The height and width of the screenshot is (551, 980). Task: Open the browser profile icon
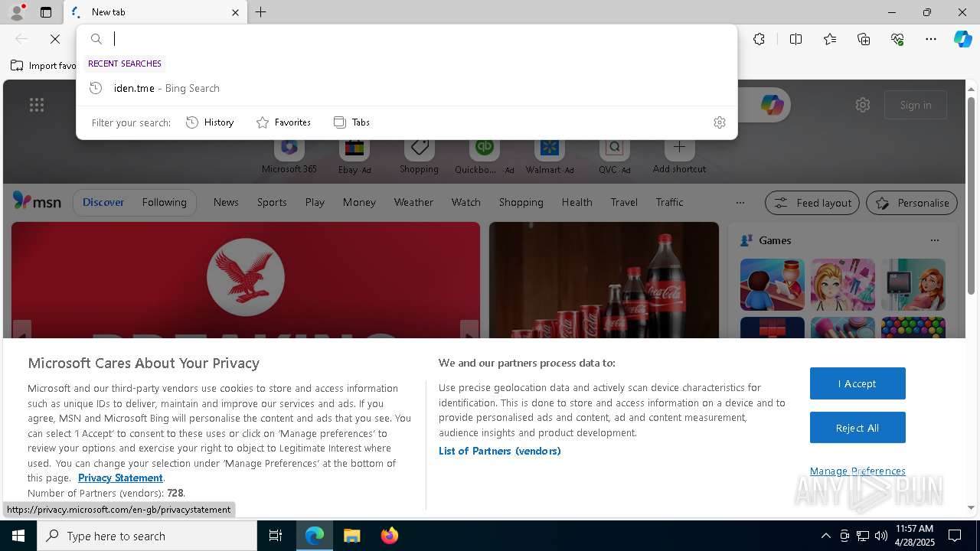coord(16,12)
